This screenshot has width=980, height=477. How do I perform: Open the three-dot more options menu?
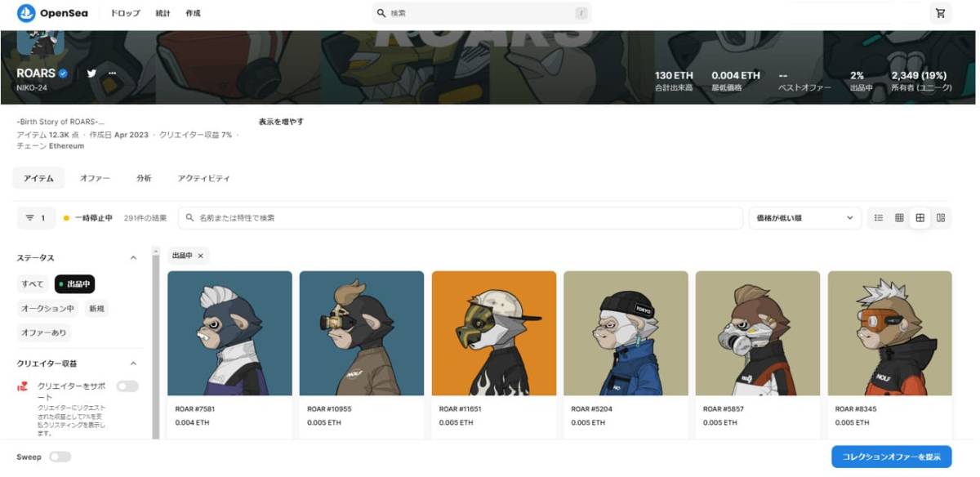112,73
